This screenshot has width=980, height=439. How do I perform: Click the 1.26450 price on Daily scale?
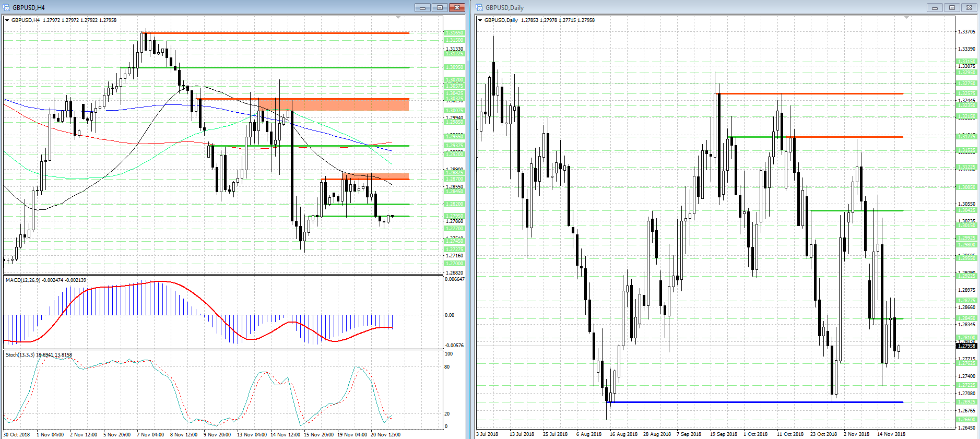(966, 428)
